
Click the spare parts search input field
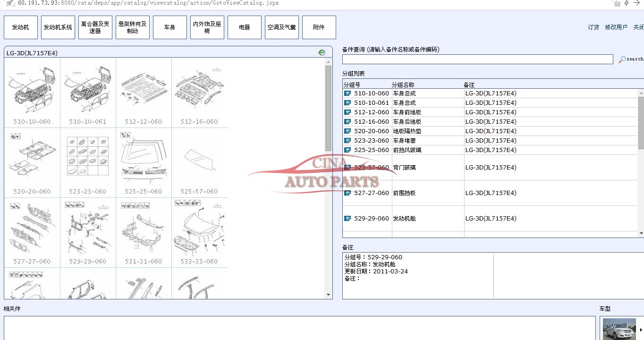[477, 59]
